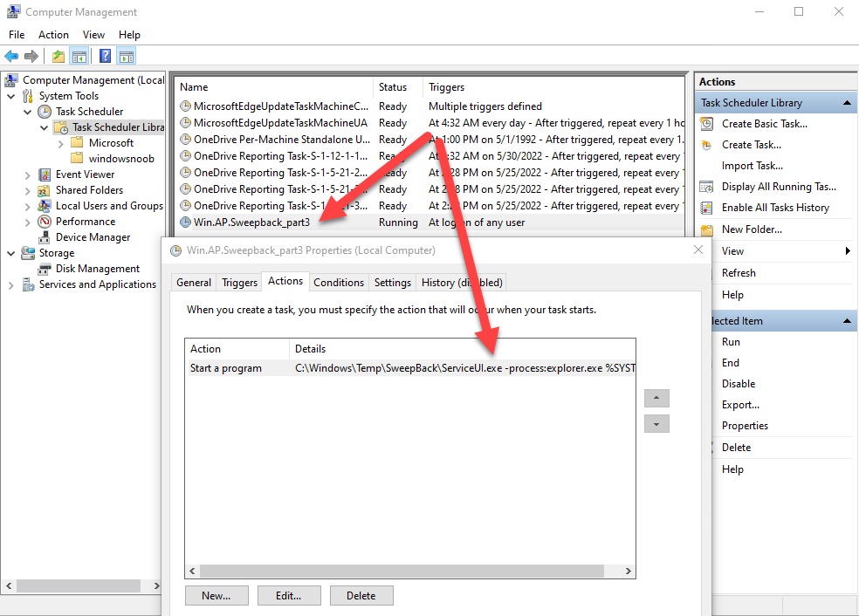859x616 pixels.
Task: Click the Up one level folder icon
Action: [58, 56]
